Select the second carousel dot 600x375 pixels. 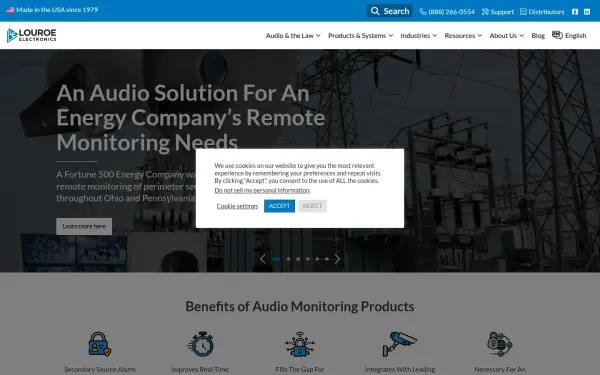[289, 259]
